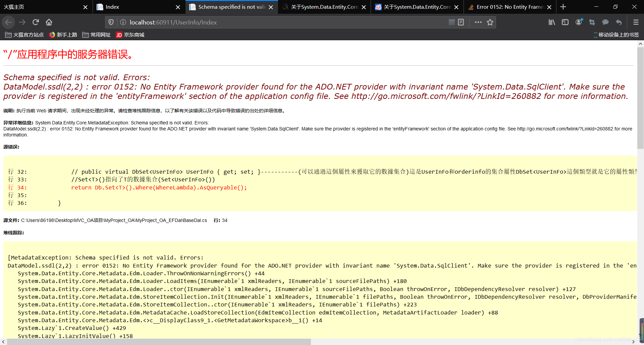Screen dimensions: 644x345
Task: Open 常用网址 bookmark folder
Action: 97,35
